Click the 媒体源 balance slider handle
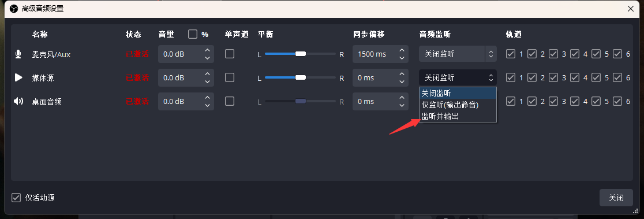Screen dimensions: 644x219 301,77
